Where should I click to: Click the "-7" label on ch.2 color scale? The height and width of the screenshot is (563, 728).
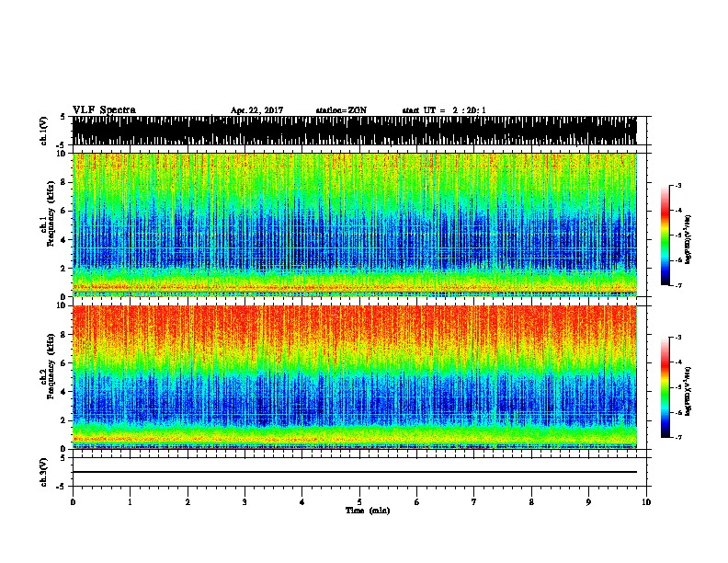(677, 437)
